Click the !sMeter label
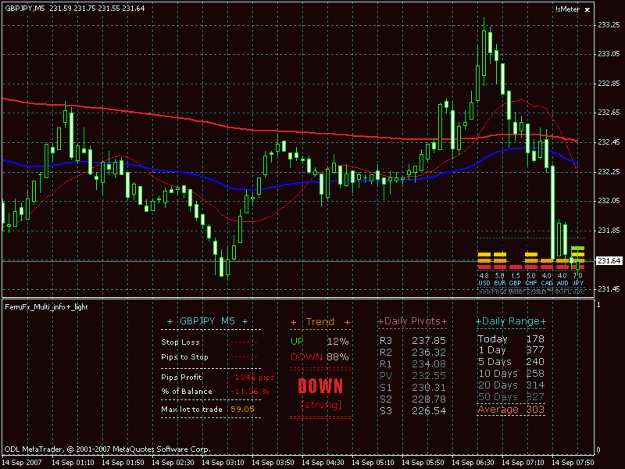Viewport: 625px width, 469px height. (x=568, y=9)
